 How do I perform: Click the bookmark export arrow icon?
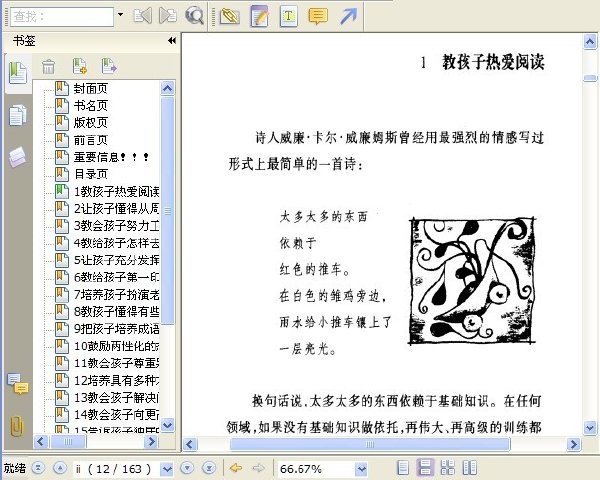pyautogui.click(x=109, y=66)
